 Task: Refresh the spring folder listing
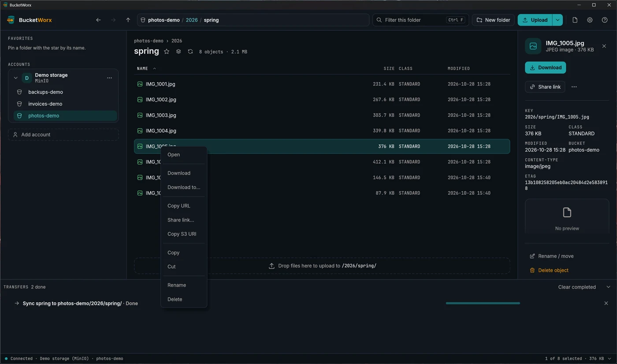click(x=190, y=52)
